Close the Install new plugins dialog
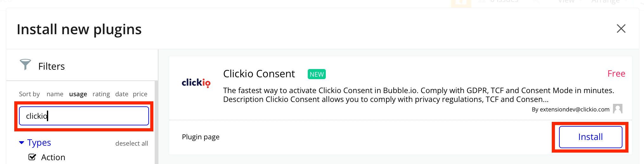This screenshot has width=644, height=164. pyautogui.click(x=621, y=29)
